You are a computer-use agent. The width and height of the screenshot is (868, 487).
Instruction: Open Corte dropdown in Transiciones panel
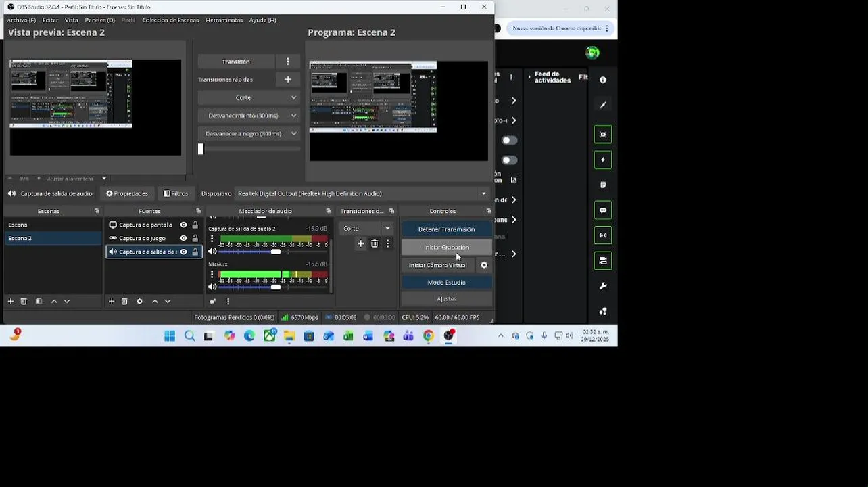click(366, 228)
